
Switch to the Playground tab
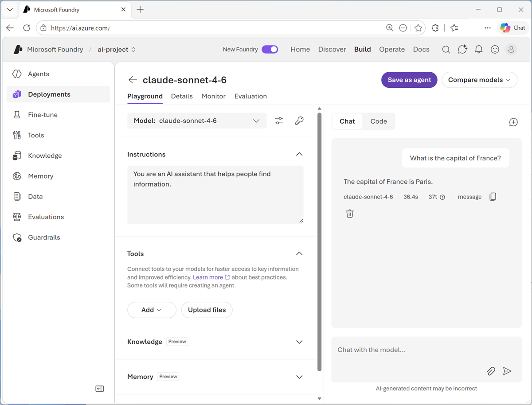145,96
